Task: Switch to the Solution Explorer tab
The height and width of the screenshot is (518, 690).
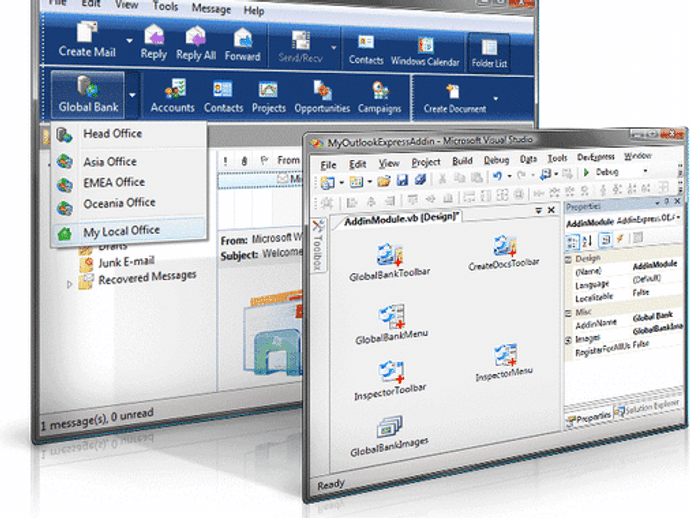Action: (x=648, y=408)
